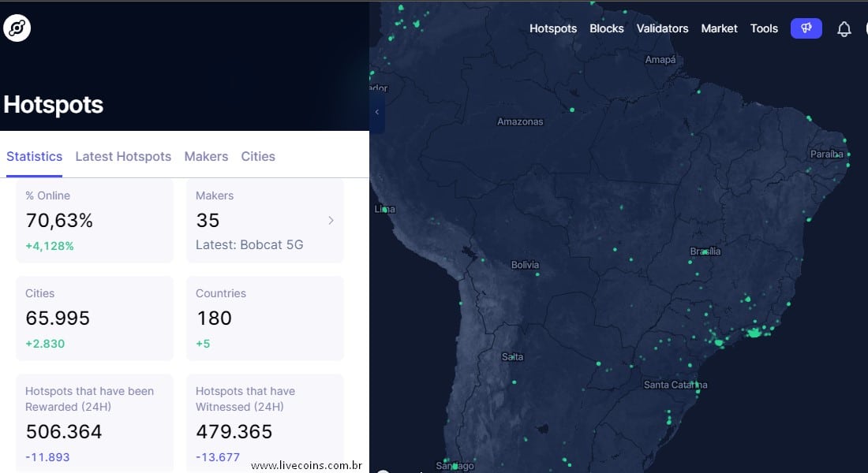868x473 pixels.
Task: Open the Validators page
Action: (x=662, y=28)
